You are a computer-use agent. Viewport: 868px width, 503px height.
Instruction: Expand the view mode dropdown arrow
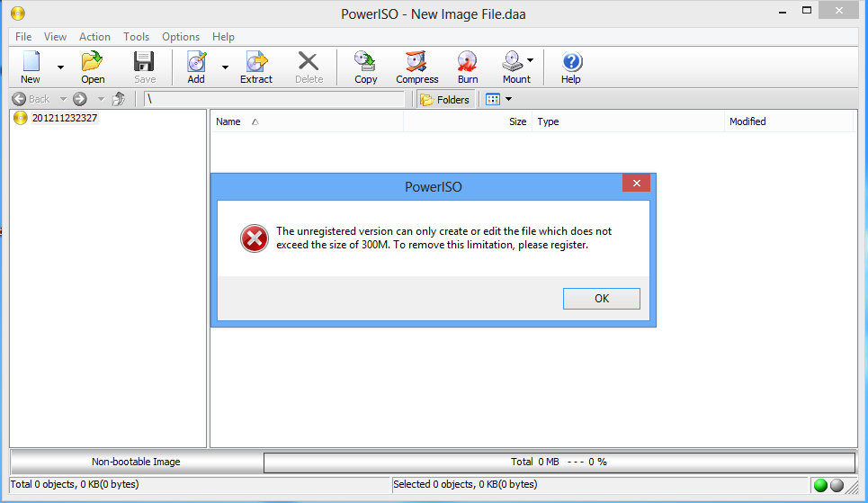coord(509,99)
